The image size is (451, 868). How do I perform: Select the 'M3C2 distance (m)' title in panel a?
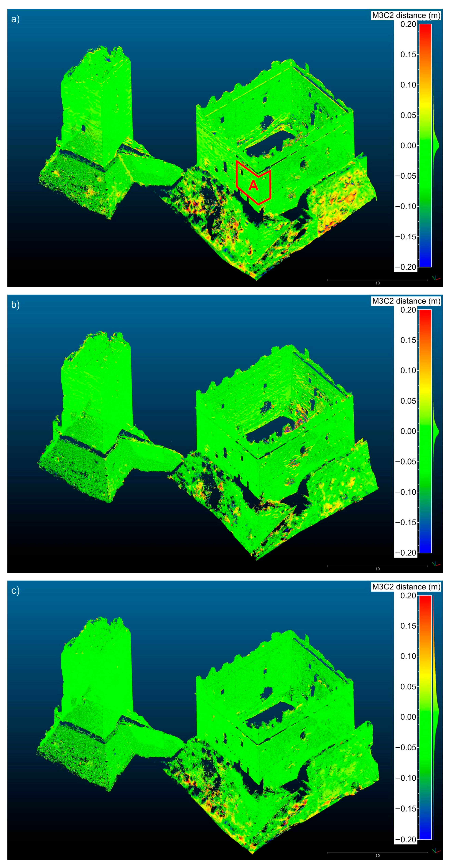[x=406, y=15]
